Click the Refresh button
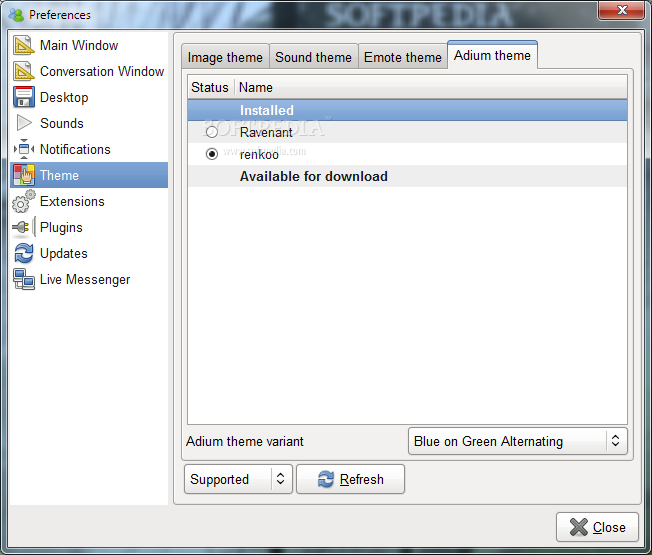Image resolution: width=652 pixels, height=555 pixels. [x=350, y=479]
